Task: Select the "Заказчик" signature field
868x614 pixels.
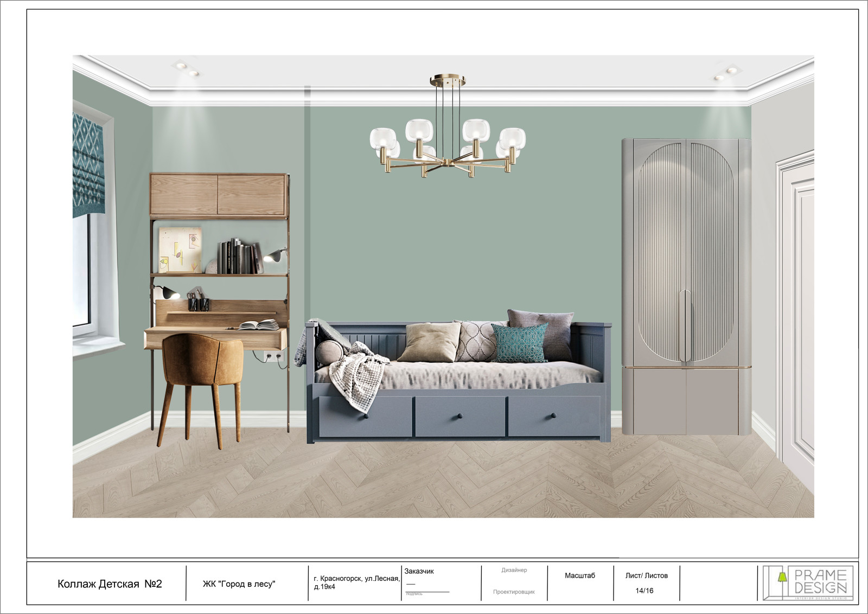Action: pos(419,571)
